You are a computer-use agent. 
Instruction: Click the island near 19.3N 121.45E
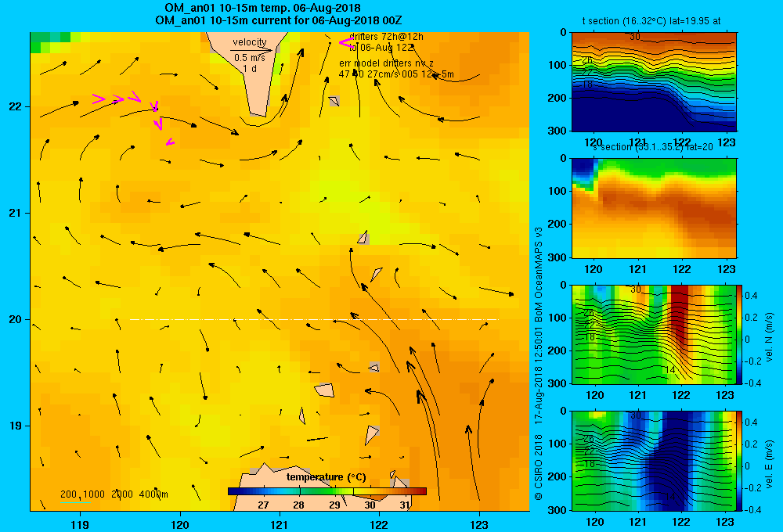tap(324, 390)
